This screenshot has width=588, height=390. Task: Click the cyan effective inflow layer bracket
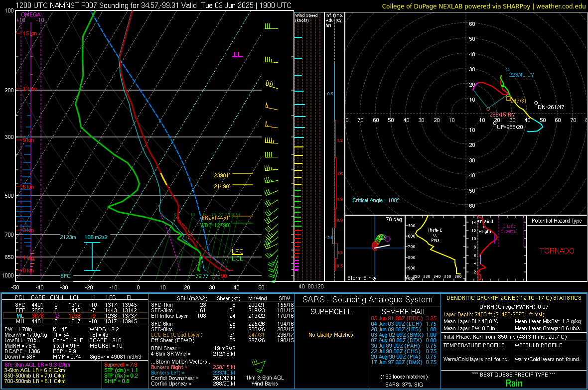point(92,257)
